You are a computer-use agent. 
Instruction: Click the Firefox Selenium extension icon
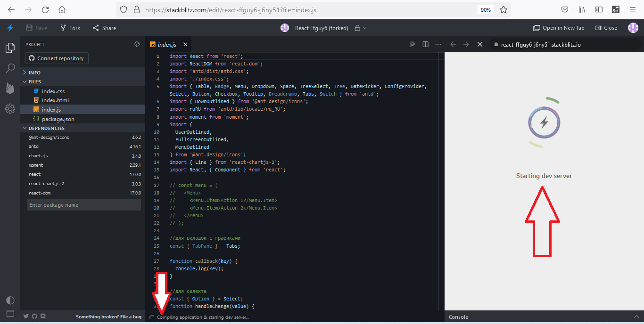[x=615, y=9]
